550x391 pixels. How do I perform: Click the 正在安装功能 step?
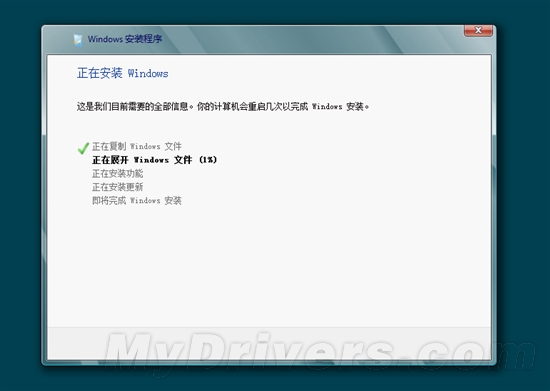click(x=118, y=174)
